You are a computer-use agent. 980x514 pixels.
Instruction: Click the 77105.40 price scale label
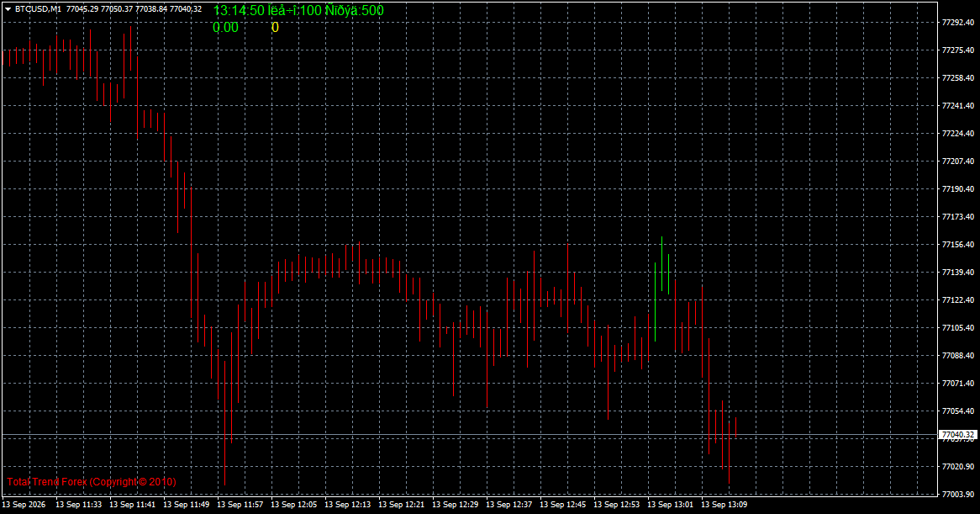point(957,327)
